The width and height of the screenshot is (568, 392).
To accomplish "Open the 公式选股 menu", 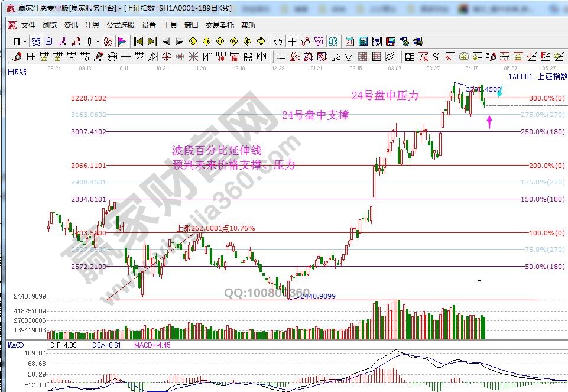I will point(120,25).
